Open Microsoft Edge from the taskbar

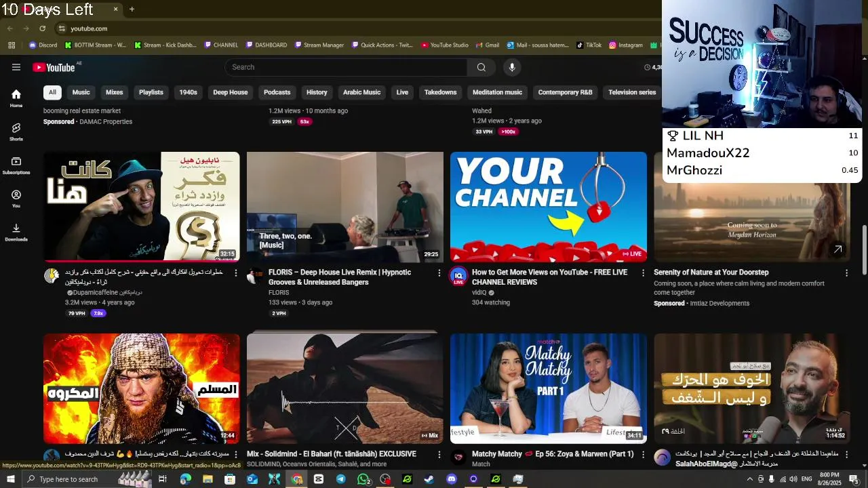pyautogui.click(x=185, y=479)
